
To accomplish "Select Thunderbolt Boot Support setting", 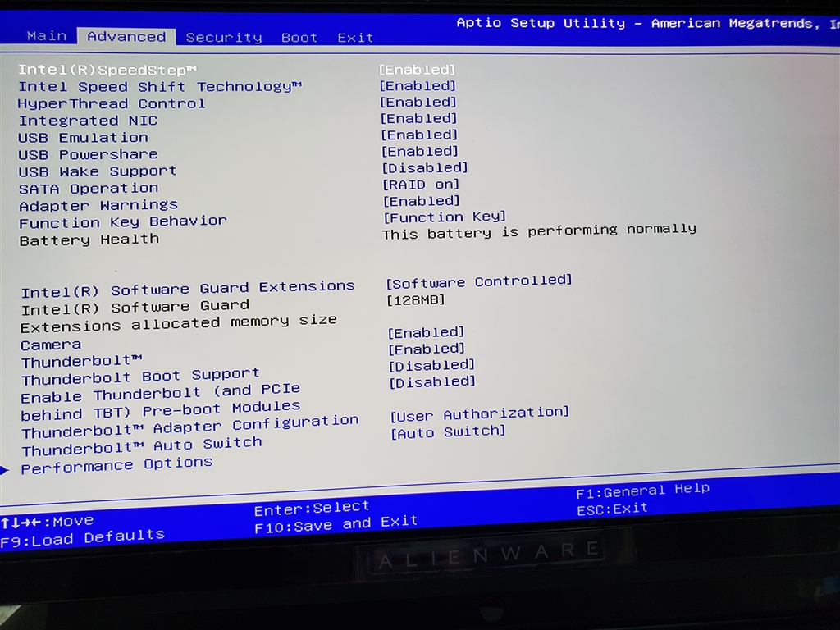I will [x=140, y=377].
